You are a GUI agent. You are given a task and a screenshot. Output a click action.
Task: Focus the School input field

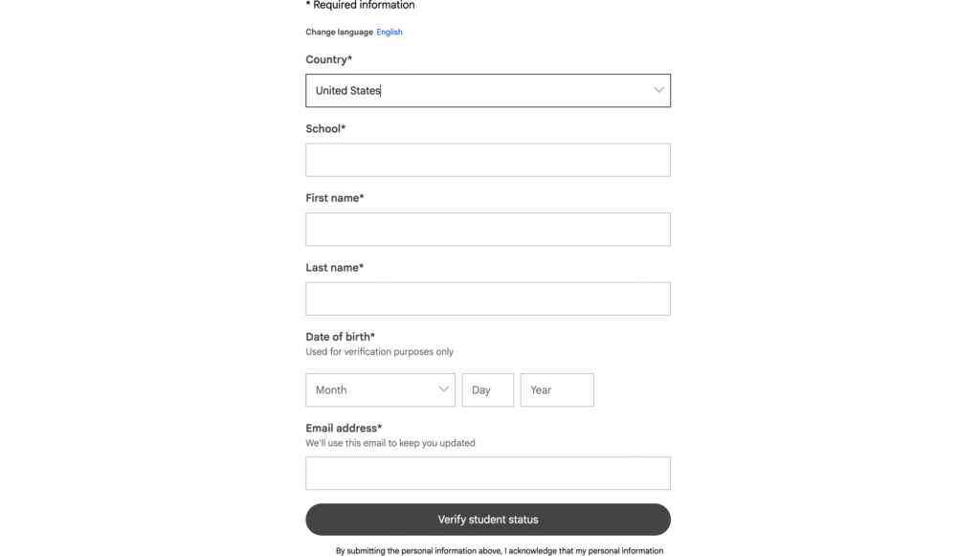tap(487, 160)
